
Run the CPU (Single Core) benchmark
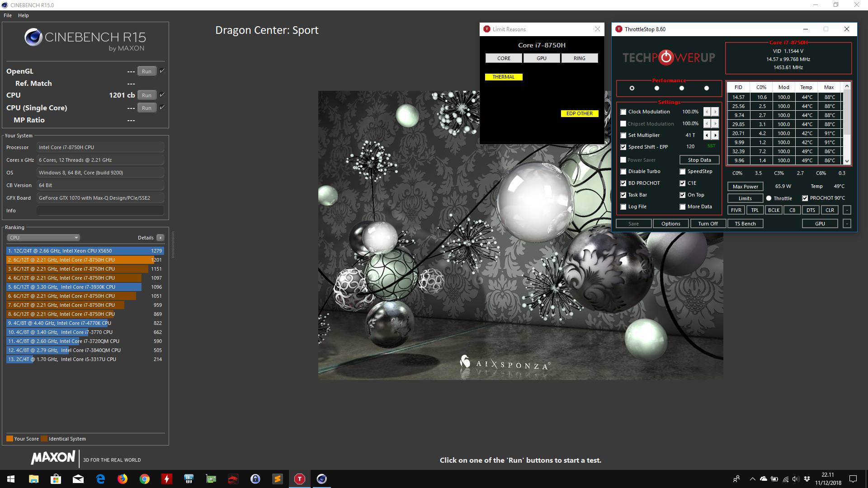146,108
